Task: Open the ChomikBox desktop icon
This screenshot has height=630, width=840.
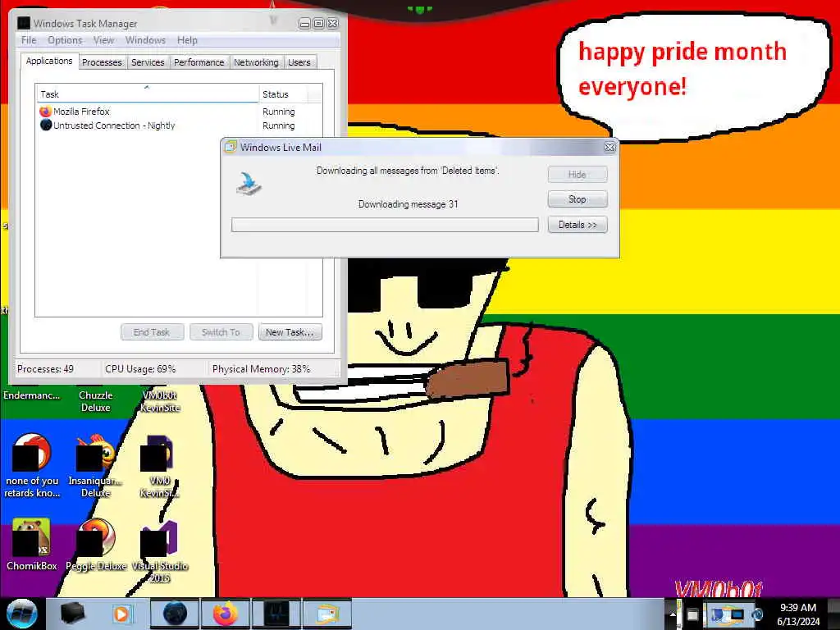Action: pos(31,538)
